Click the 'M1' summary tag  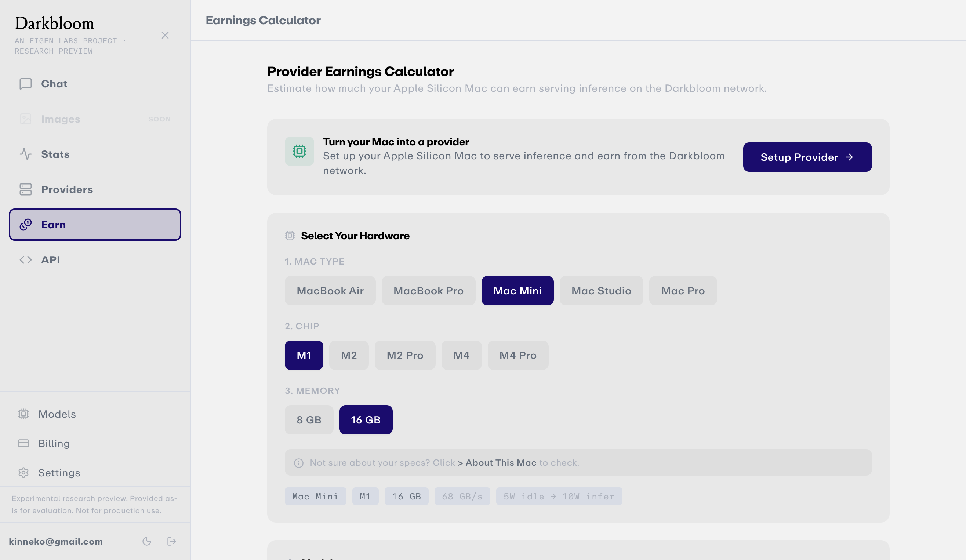point(365,497)
